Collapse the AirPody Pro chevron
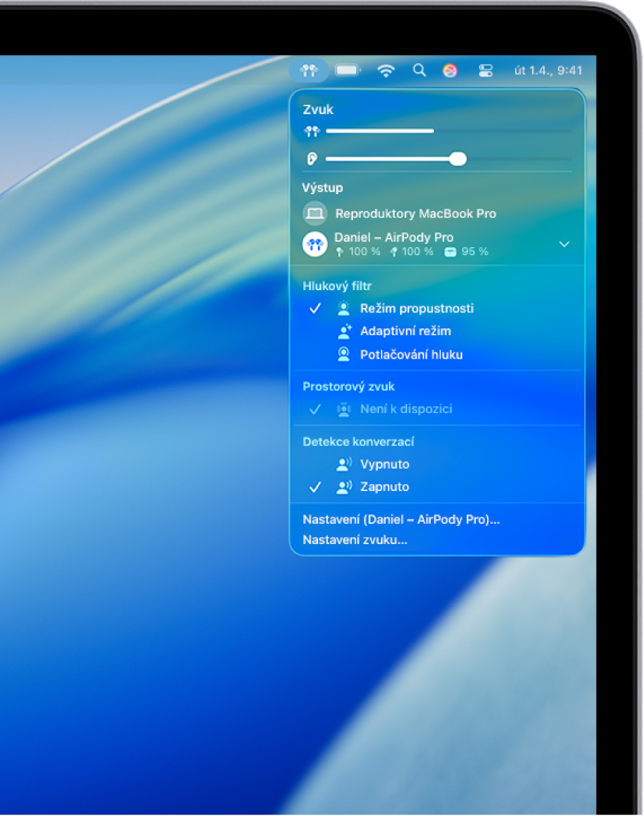 click(x=564, y=244)
